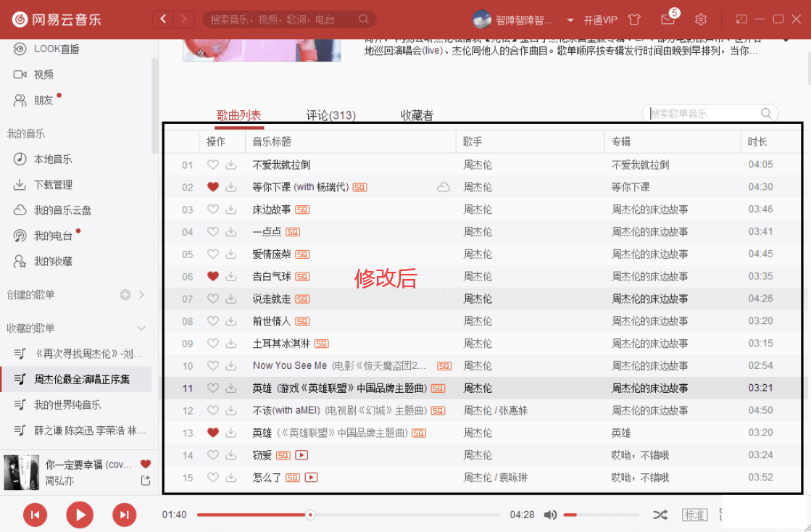Switch to mini mode icon

click(x=741, y=19)
